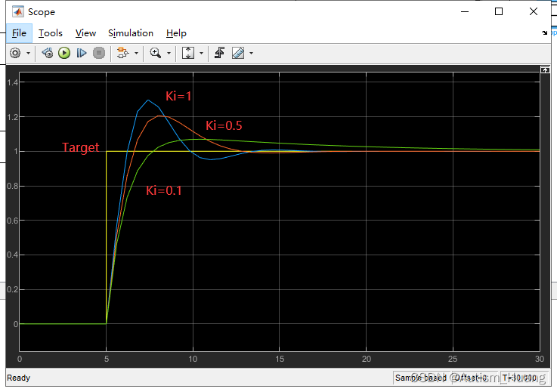Click the Scale axes limits icon

pyautogui.click(x=188, y=54)
